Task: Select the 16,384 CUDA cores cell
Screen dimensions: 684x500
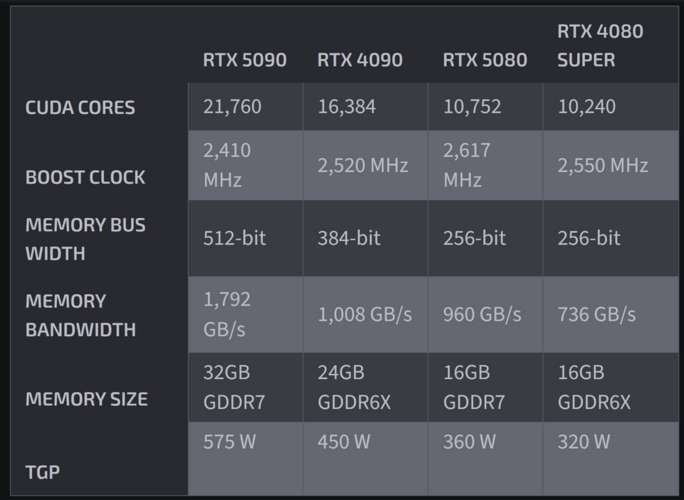Action: pyautogui.click(x=366, y=106)
